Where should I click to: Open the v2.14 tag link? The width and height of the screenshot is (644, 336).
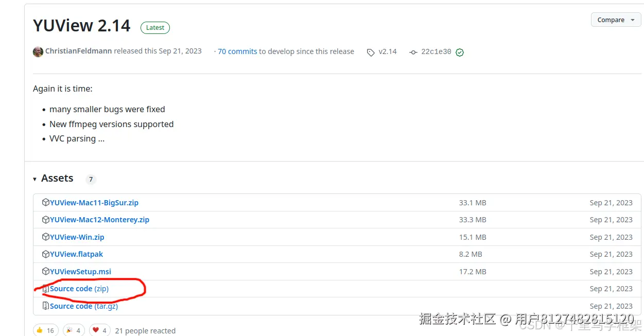(388, 52)
